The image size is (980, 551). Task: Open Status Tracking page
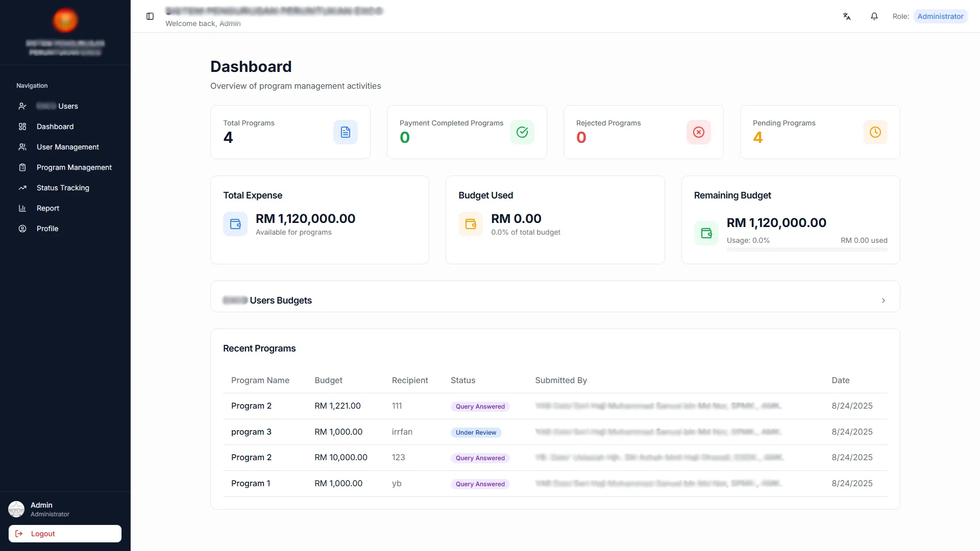pos(65,188)
